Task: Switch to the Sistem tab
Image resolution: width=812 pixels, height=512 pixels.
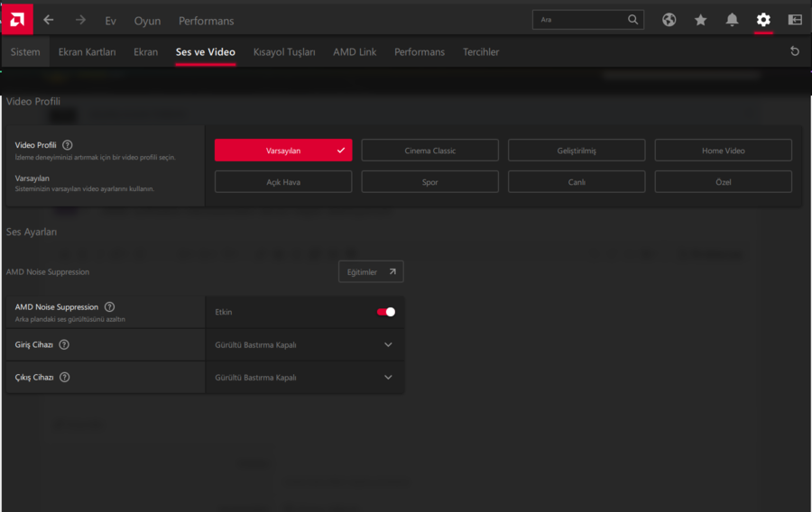Action: [25, 51]
